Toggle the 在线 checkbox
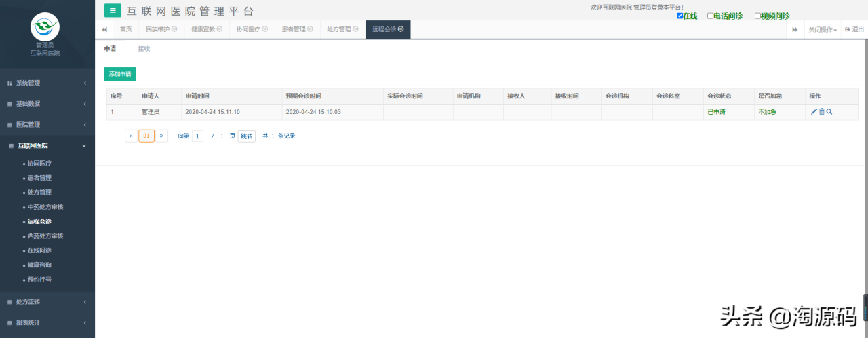This screenshot has height=338, width=868. point(680,16)
